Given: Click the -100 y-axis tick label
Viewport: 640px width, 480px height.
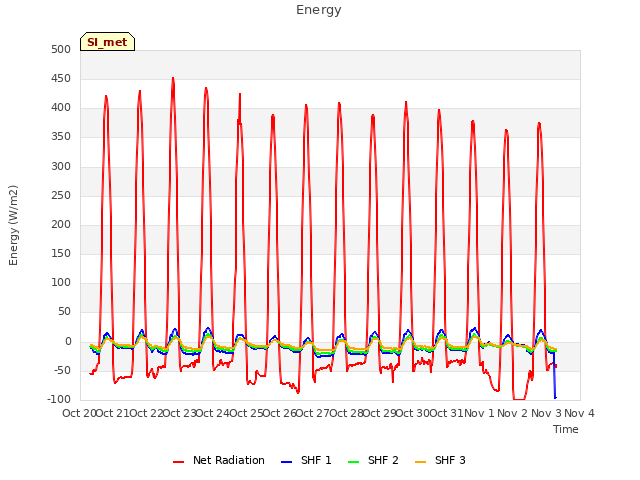Looking at the screenshot, I should [59, 399].
